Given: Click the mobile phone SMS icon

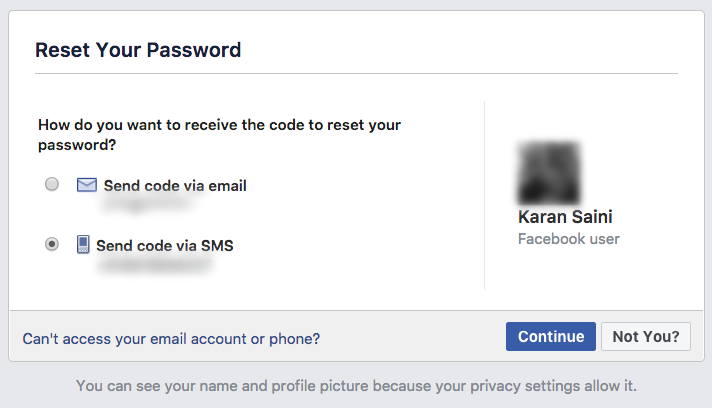Looking at the screenshot, I should click(84, 244).
